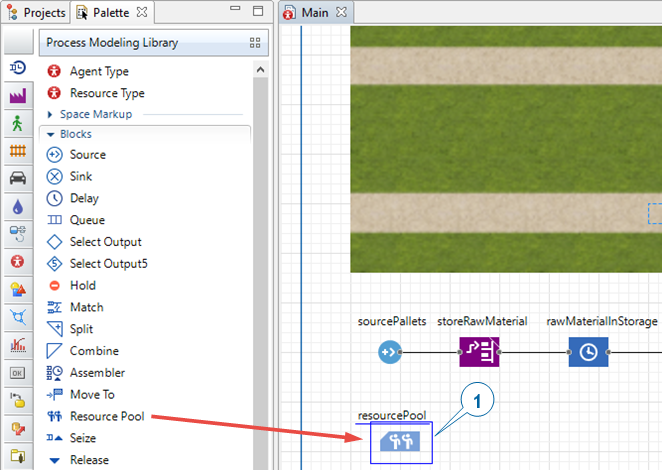The width and height of the screenshot is (662, 470).
Task: Select the Resource Type palette item
Action: pyautogui.click(x=96, y=93)
